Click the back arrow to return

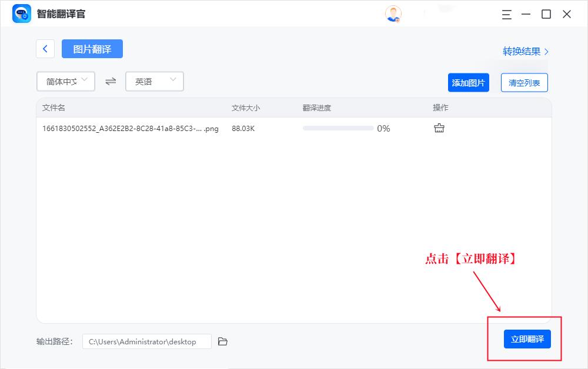pyautogui.click(x=45, y=49)
